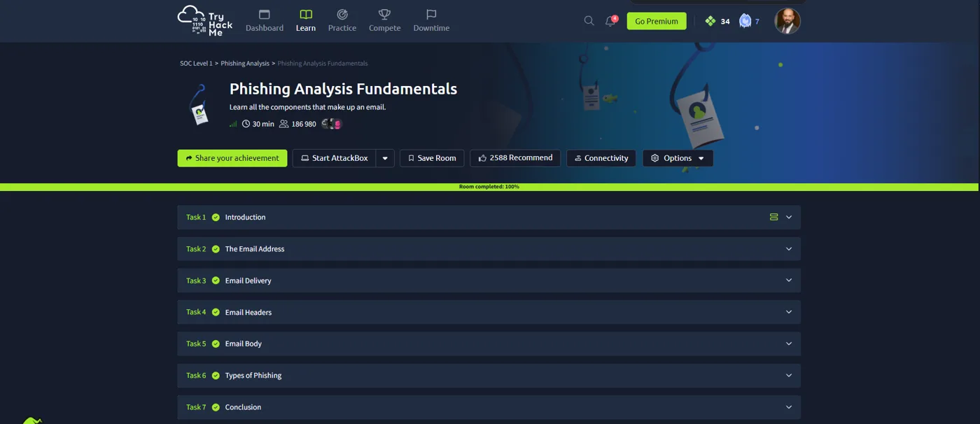Click Task 5 completed checkmark
Viewport: 980px width, 424px height.
tap(216, 344)
